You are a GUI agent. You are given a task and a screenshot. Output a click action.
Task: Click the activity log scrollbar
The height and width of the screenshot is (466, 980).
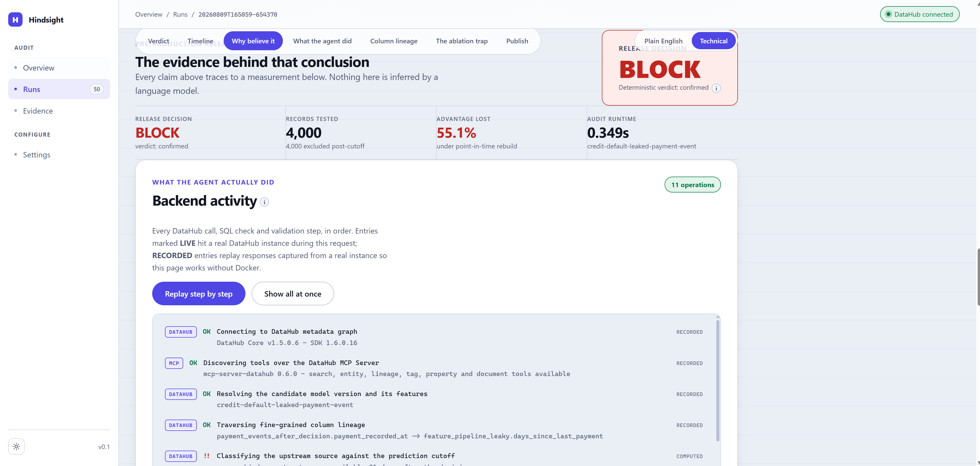(717, 381)
